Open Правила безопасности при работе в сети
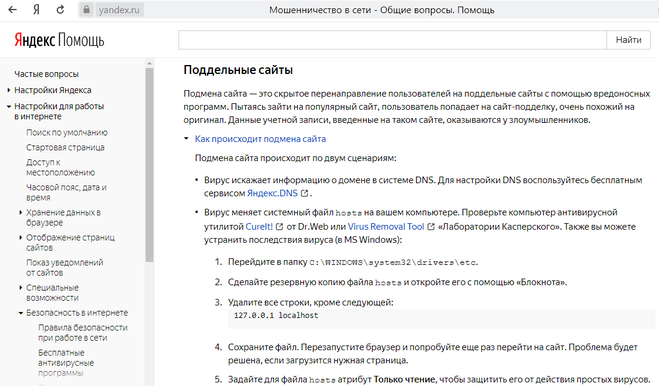 point(83,333)
